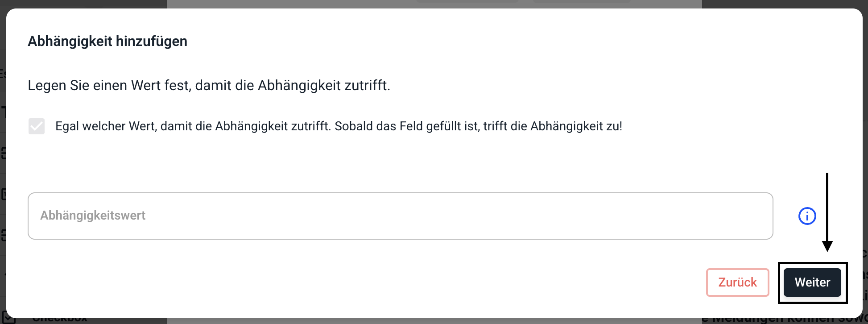Click the 'Abhängigkeitswert' placeholder text
This screenshot has height=324, width=868.
point(93,216)
